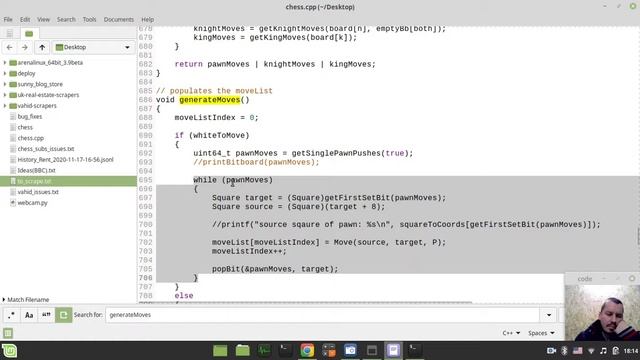Click the highlighted generateMoves function name
The height and width of the screenshot is (360, 640).
pos(210,100)
